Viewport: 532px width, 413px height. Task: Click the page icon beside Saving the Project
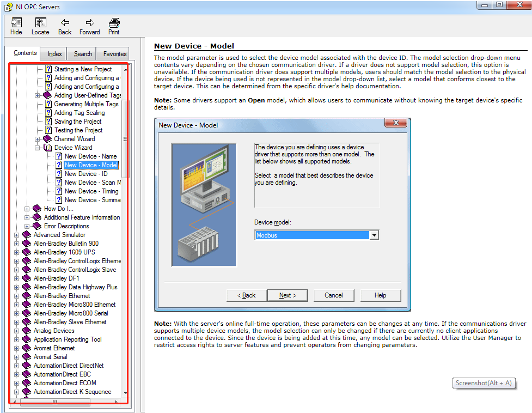point(49,122)
